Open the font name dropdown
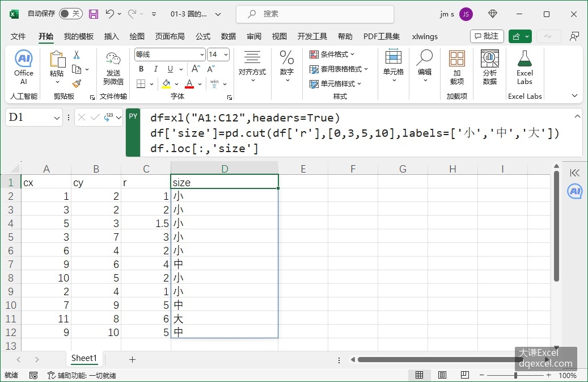The height and width of the screenshot is (382, 588). coord(202,55)
